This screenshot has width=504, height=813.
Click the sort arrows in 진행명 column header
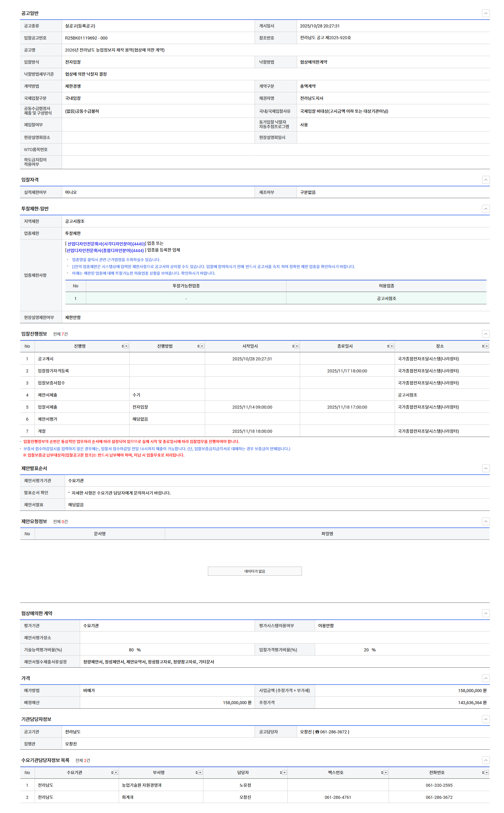pyautogui.click(x=123, y=346)
